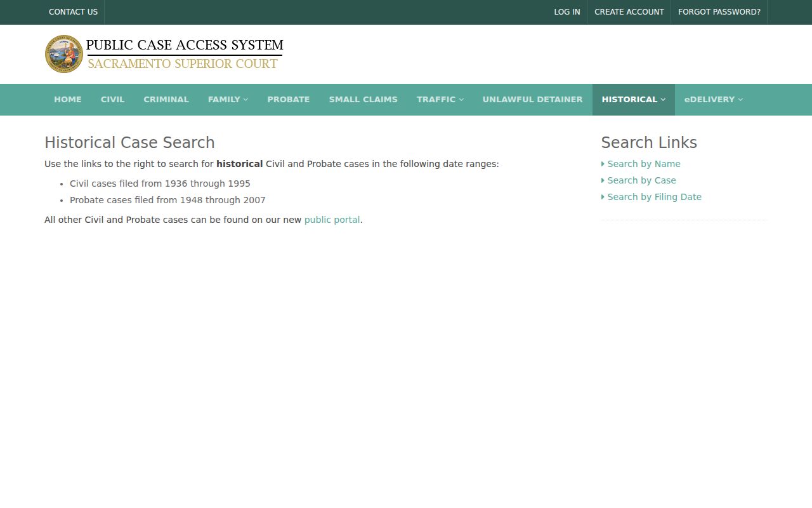Select the Forgot Password link

click(x=719, y=12)
